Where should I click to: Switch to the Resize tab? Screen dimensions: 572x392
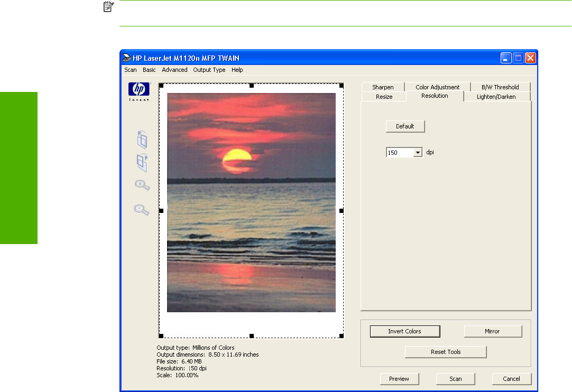click(384, 97)
